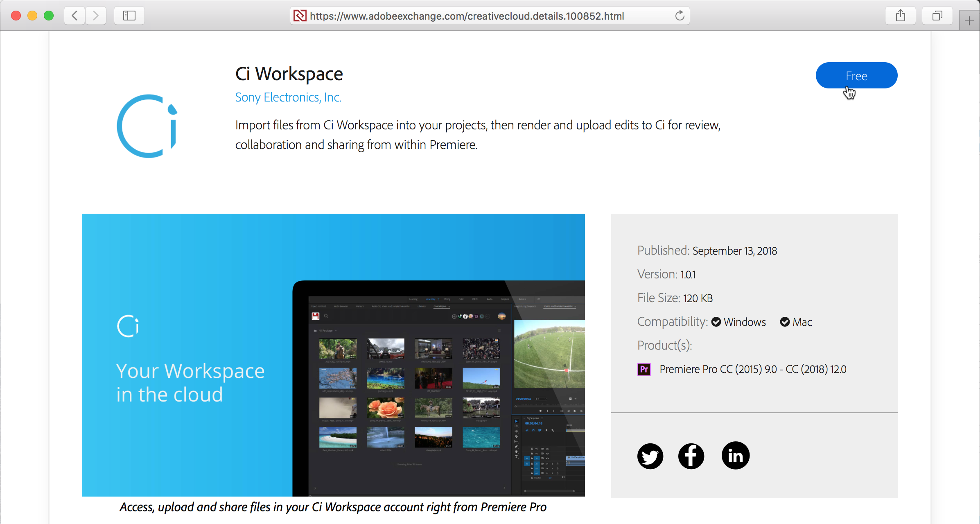
Task: Click the white Ci logo in promo banner
Action: click(128, 326)
